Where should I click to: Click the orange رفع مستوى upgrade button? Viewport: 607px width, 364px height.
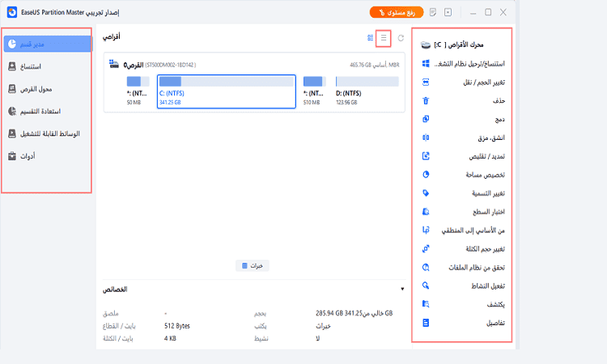click(397, 12)
